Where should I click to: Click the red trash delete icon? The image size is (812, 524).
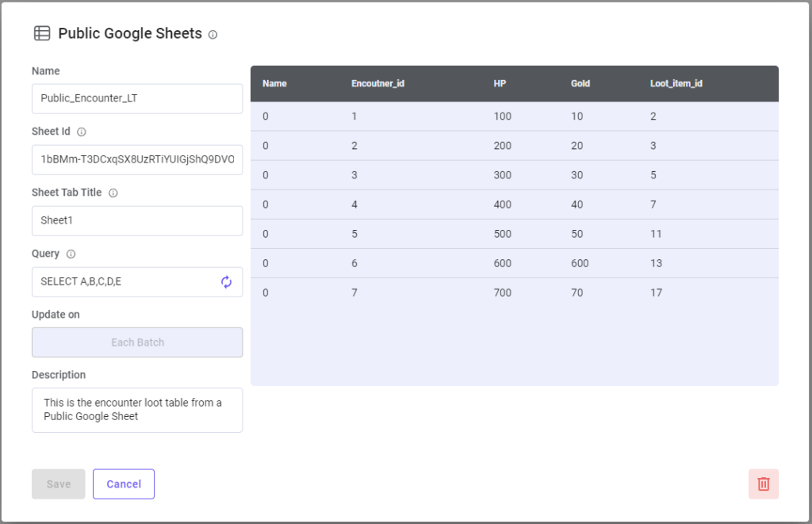point(763,484)
